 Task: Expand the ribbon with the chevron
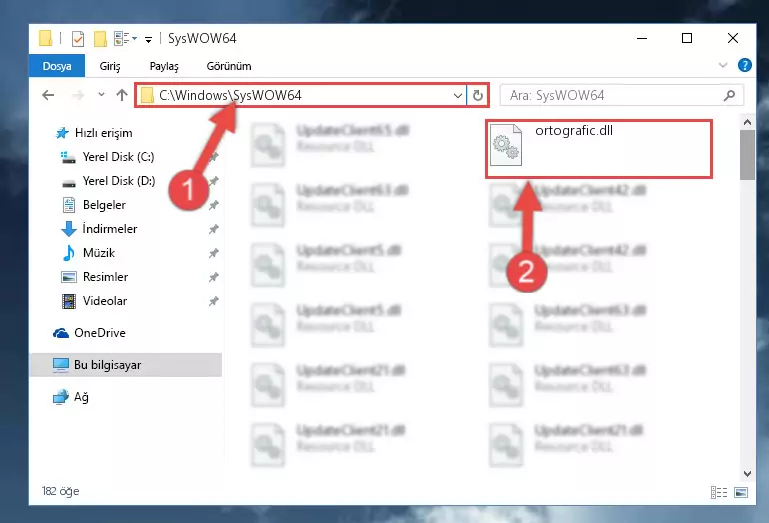(722, 65)
